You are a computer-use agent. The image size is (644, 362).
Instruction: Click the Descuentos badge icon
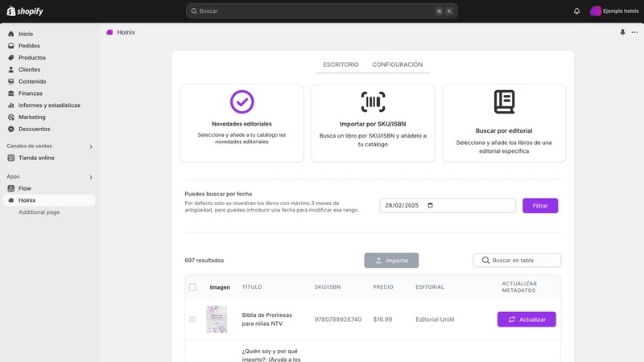(x=11, y=129)
